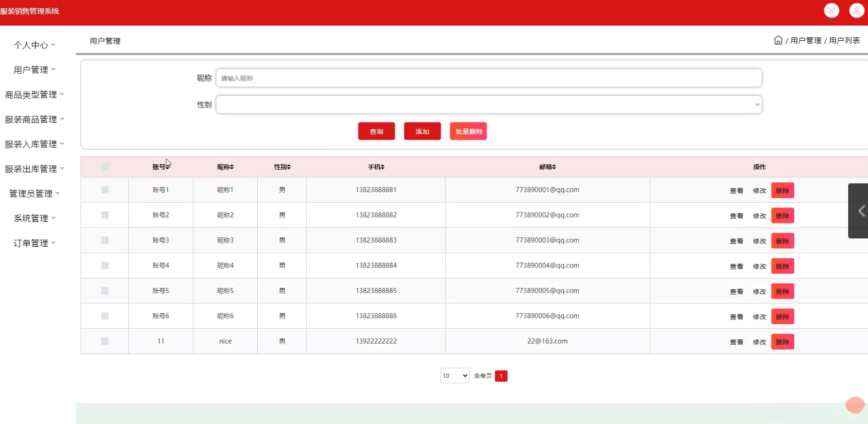Screen dimensions: 868x424
Task: Open the page size dropdown showing 10
Action: pyautogui.click(x=454, y=376)
